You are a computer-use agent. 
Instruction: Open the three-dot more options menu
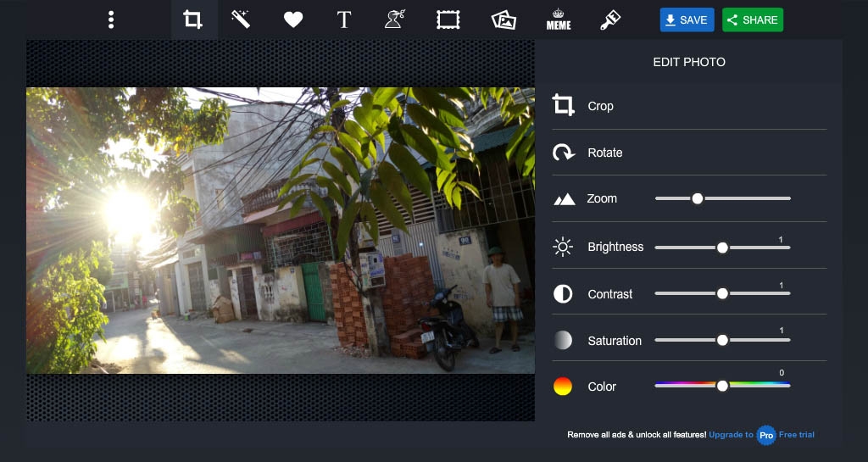click(x=111, y=19)
